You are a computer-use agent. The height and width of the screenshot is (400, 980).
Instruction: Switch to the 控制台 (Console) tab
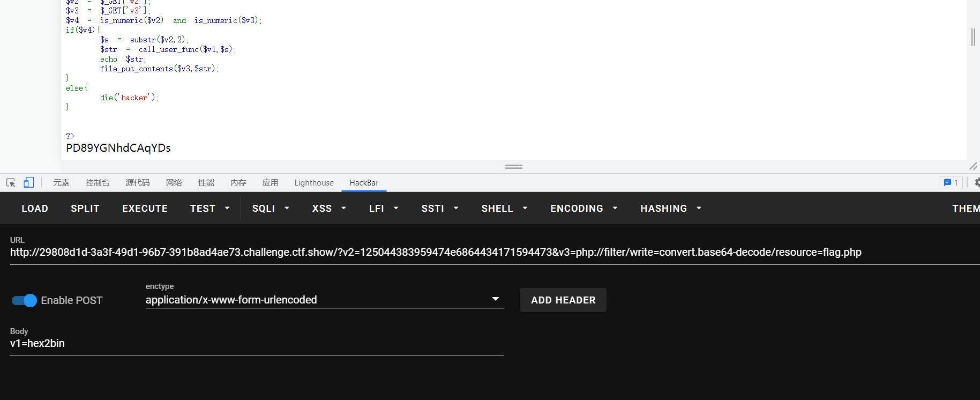tap(98, 183)
